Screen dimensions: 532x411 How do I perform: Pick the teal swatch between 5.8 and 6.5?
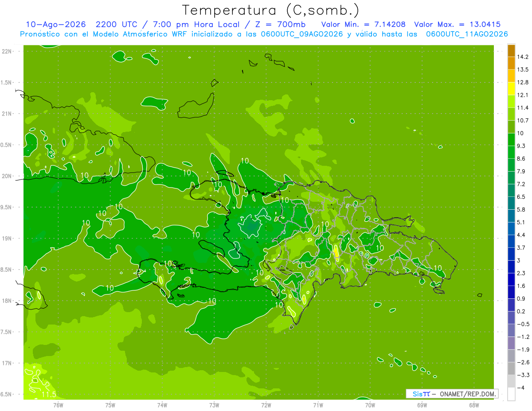coord(511,203)
